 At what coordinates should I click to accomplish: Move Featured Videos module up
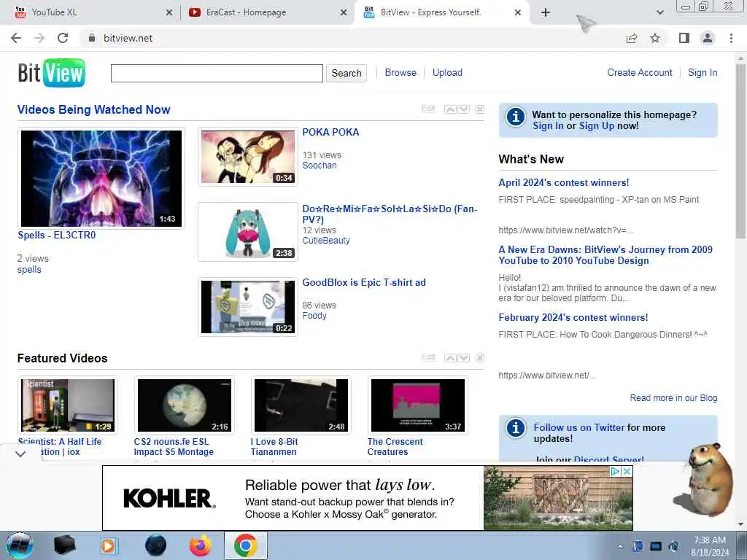coord(449,357)
